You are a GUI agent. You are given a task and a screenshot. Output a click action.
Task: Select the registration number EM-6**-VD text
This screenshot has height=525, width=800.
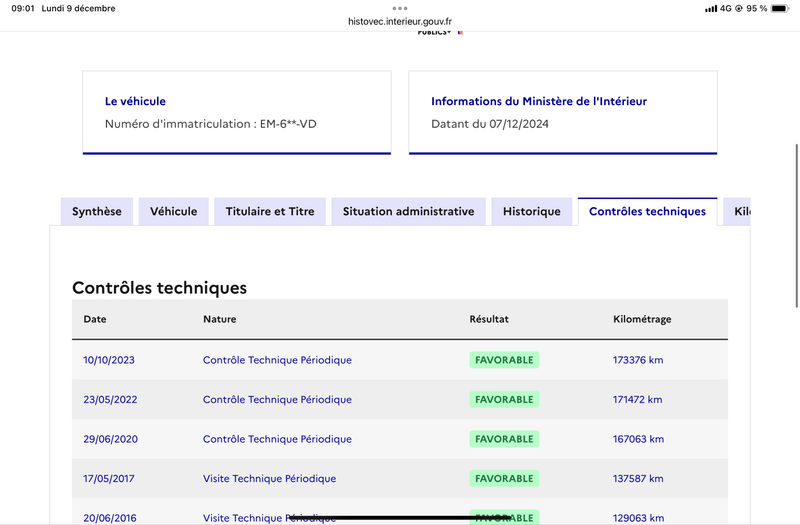(288, 124)
